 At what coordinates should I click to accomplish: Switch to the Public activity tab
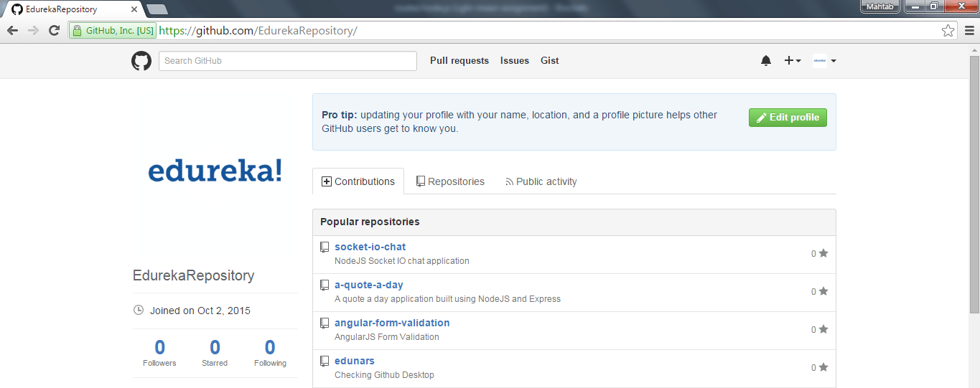[x=541, y=181]
